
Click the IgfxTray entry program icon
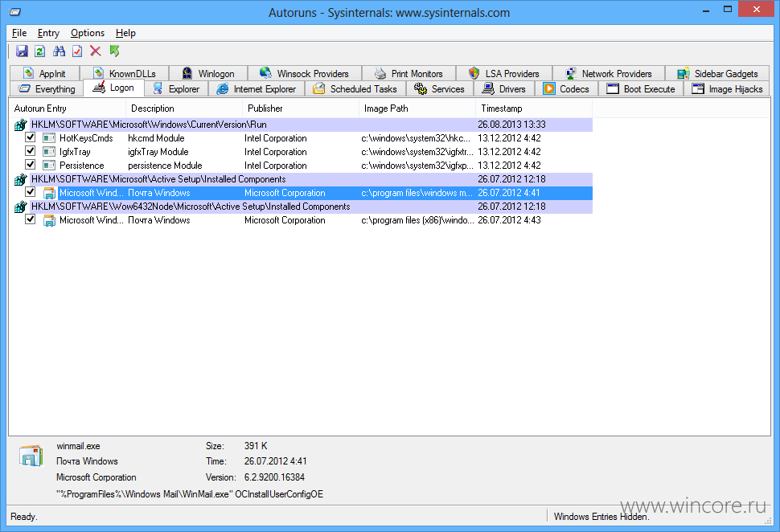tap(49, 151)
